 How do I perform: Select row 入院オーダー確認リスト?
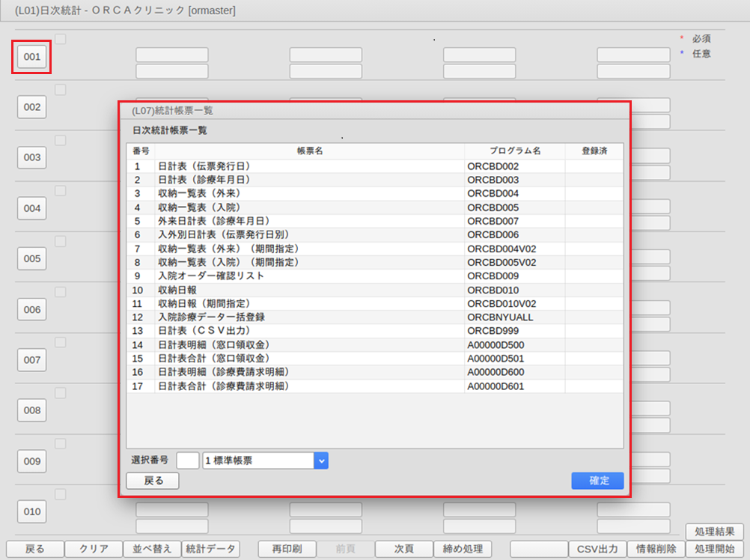click(x=375, y=276)
